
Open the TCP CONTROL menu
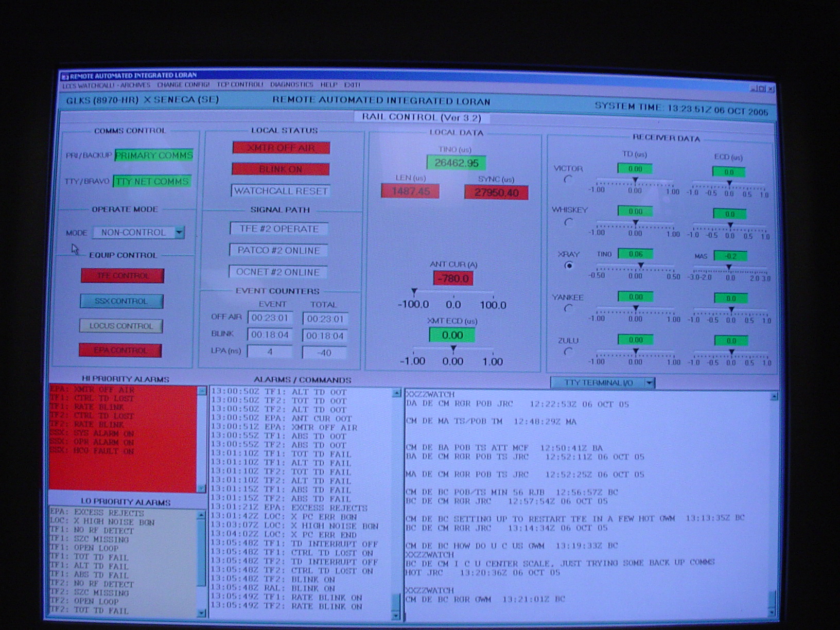point(240,84)
